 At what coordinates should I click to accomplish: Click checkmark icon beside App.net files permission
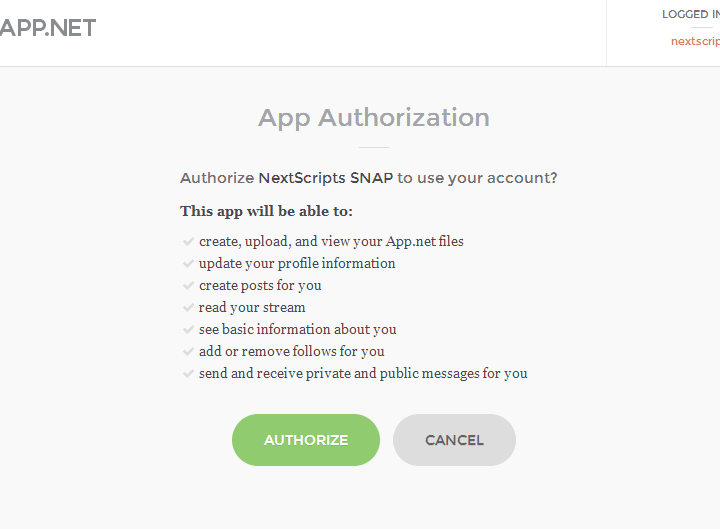tap(188, 242)
